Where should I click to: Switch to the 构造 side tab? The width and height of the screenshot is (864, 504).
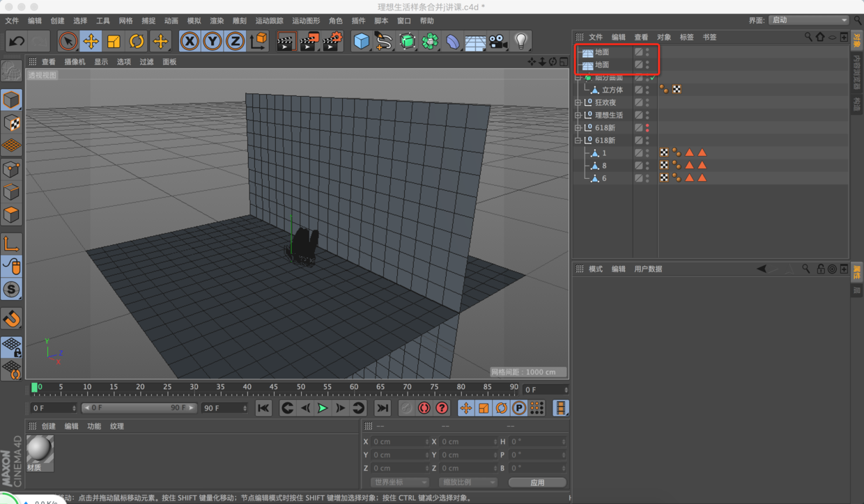[856, 104]
